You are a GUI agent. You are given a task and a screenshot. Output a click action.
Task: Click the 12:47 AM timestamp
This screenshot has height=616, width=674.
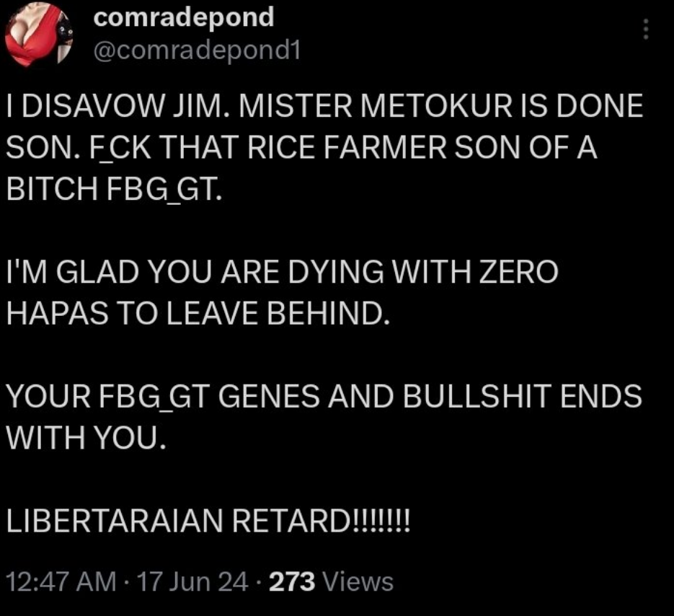click(61, 581)
